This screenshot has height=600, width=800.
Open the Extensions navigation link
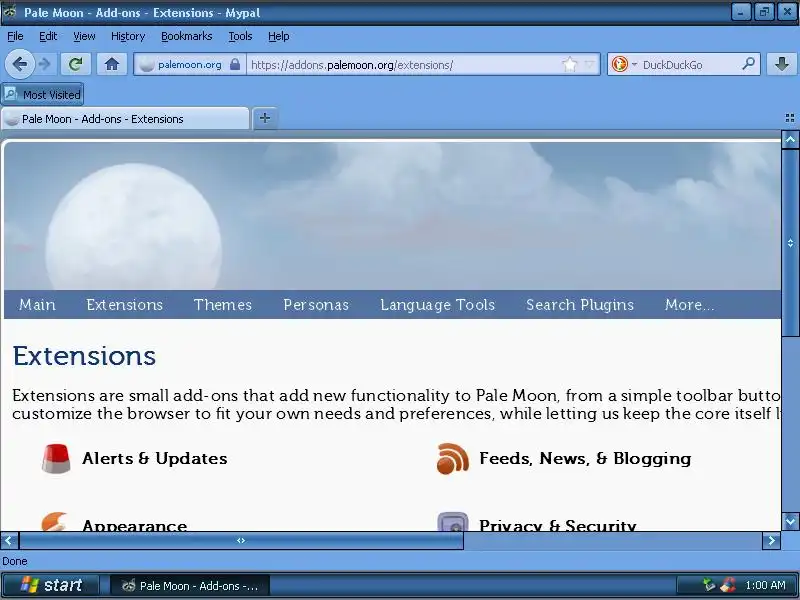[124, 305]
